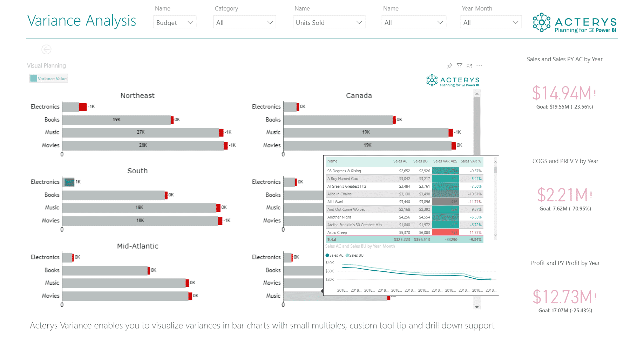
Task: Click the Visual Planning title
Action: click(46, 65)
